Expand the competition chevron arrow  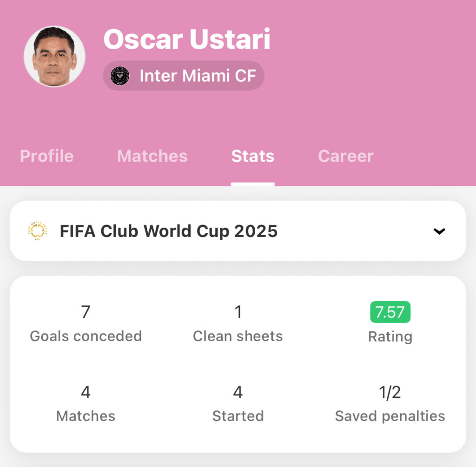(439, 231)
